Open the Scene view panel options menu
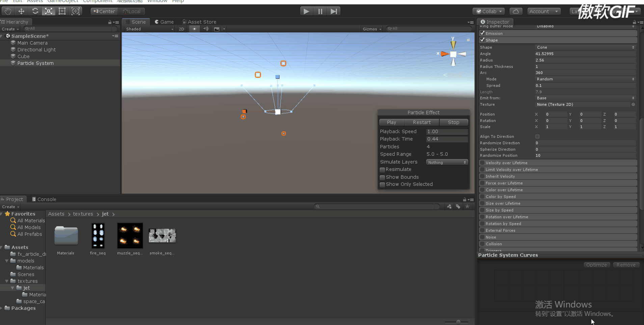The height and width of the screenshot is (325, 644). pyautogui.click(x=471, y=22)
